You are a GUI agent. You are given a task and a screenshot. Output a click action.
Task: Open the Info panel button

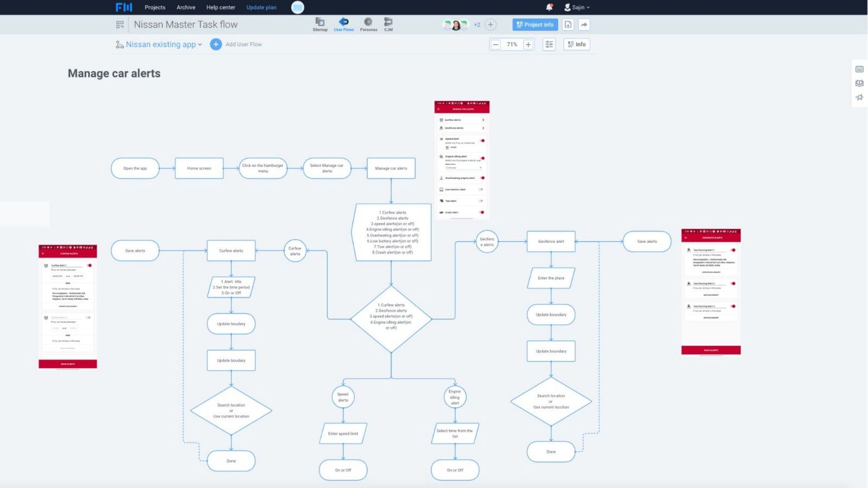pos(577,44)
